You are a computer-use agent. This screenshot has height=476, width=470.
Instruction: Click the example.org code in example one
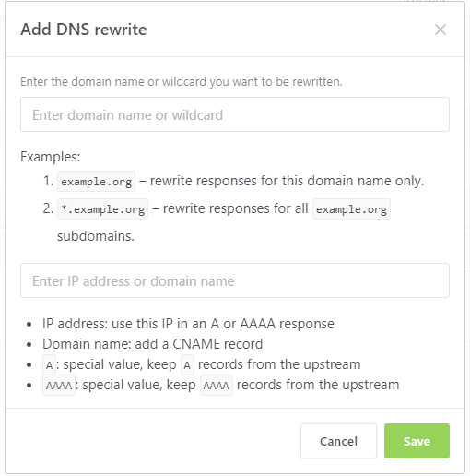coord(96,182)
